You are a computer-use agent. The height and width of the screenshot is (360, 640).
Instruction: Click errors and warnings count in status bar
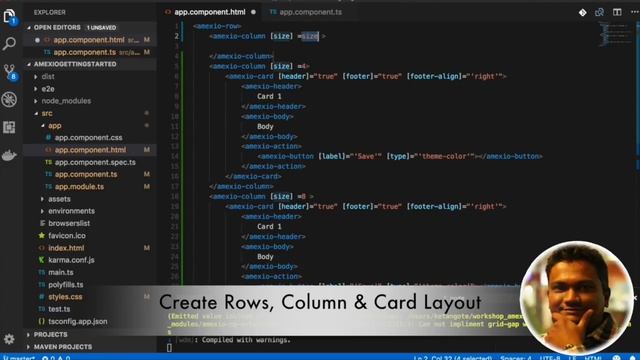point(56,358)
